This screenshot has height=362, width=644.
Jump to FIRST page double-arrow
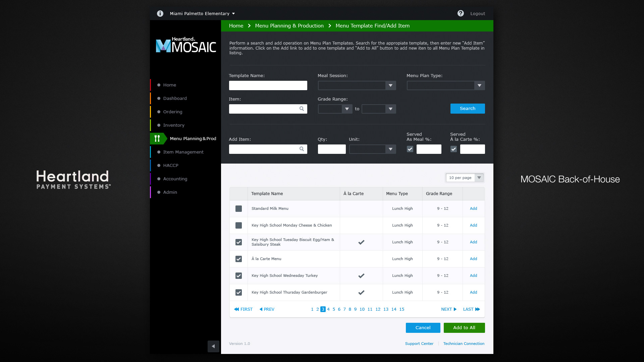[236, 309]
